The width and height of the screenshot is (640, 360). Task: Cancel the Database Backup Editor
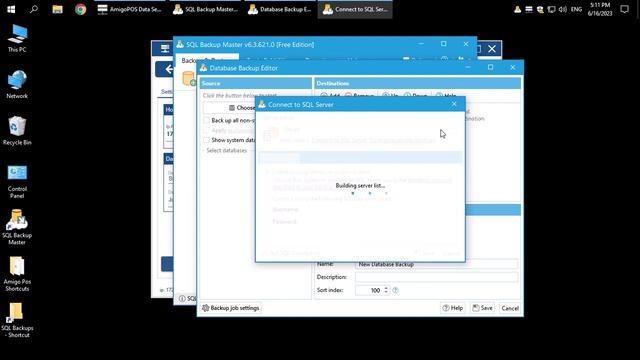click(x=510, y=308)
